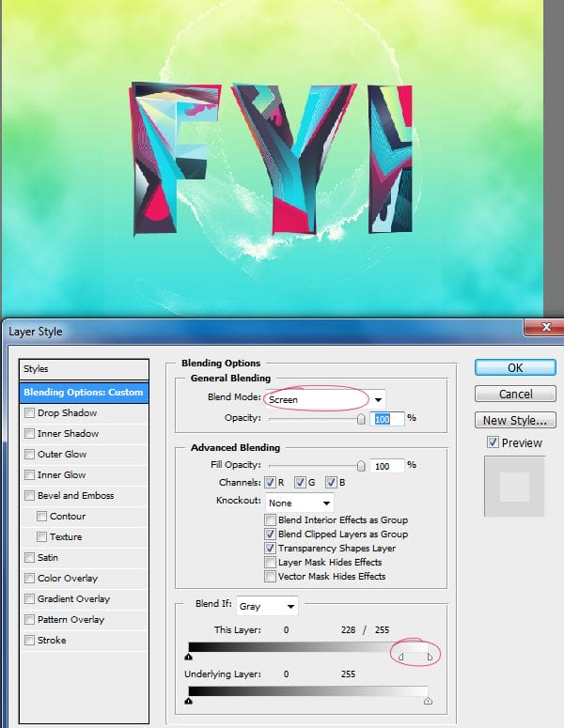This screenshot has height=728, width=564.
Task: Click This Layer left white split handle
Action: [x=401, y=657]
